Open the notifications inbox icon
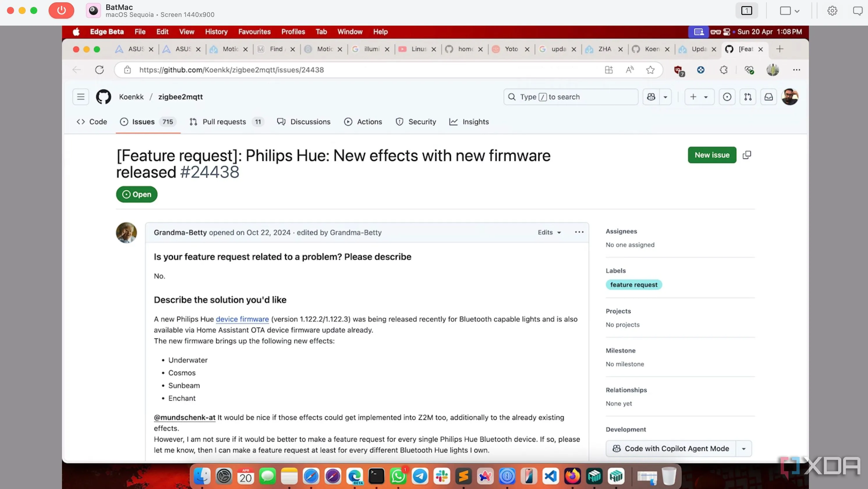 769,97
